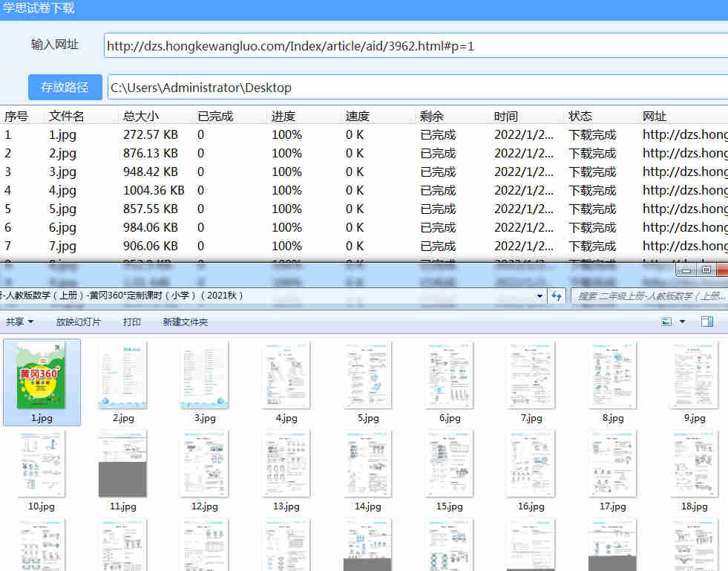Select download row 3.jpg in list
Image resolution: width=728 pixels, height=571 pixels.
(x=364, y=172)
